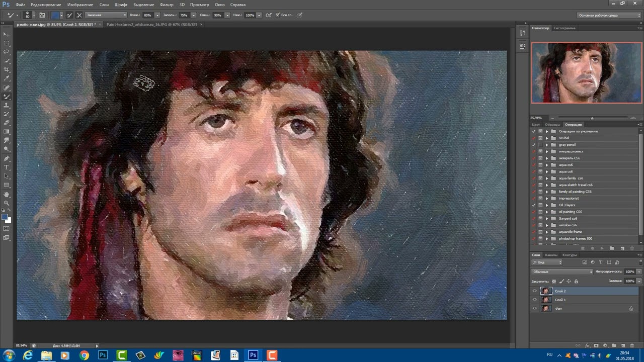Expand the Vrubel action set
Viewport: 644px width, 362px height.
pos(547,138)
